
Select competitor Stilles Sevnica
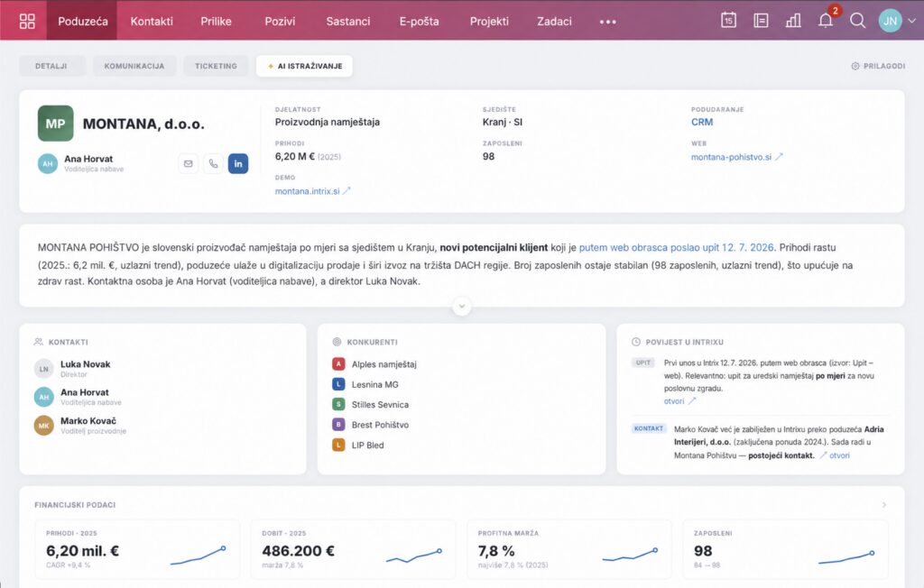tap(380, 404)
